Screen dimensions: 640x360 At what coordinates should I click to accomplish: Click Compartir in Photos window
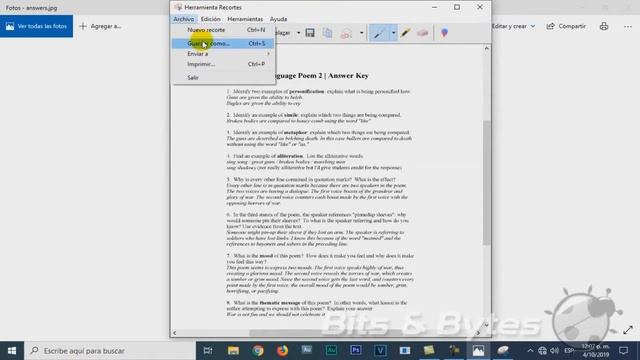pos(566,26)
